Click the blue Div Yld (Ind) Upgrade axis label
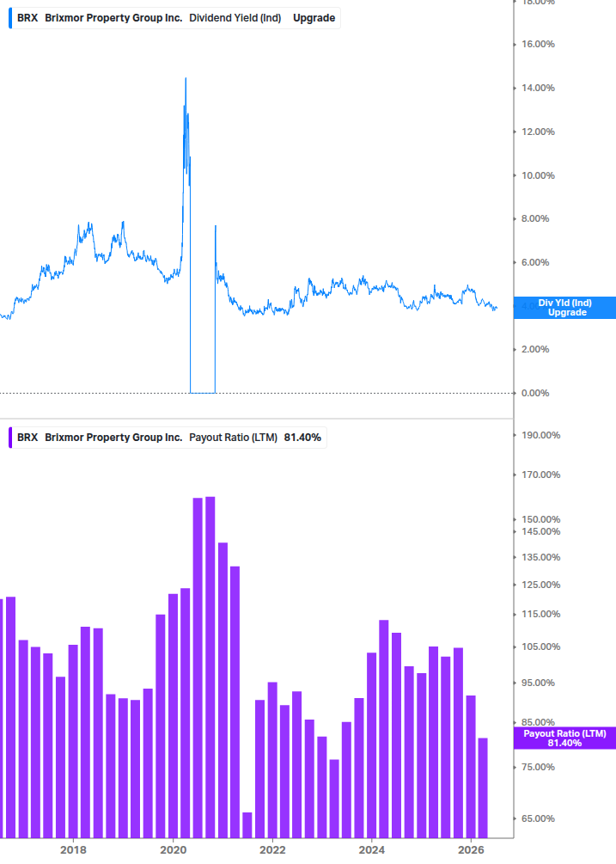The image size is (616, 864). click(564, 308)
